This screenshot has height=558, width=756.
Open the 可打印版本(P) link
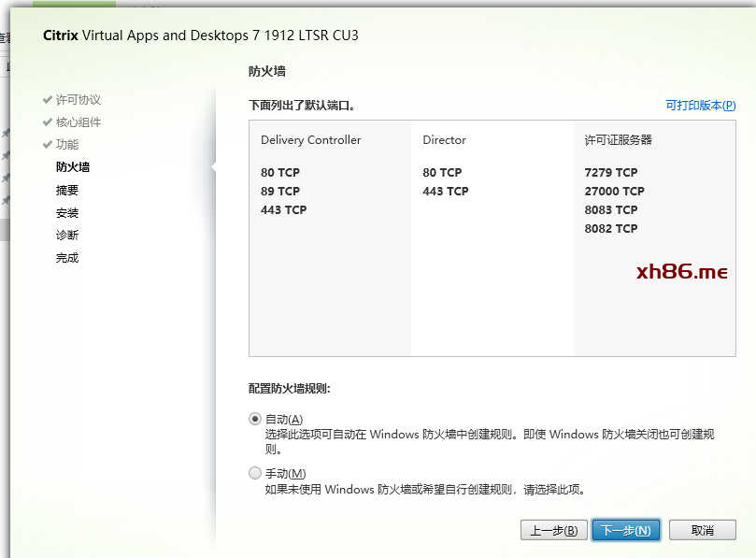tap(701, 105)
